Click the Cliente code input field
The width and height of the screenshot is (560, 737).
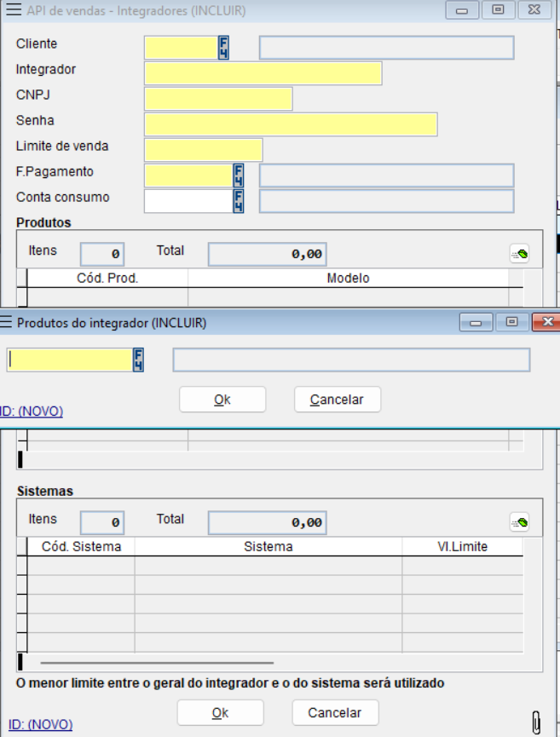click(181, 48)
